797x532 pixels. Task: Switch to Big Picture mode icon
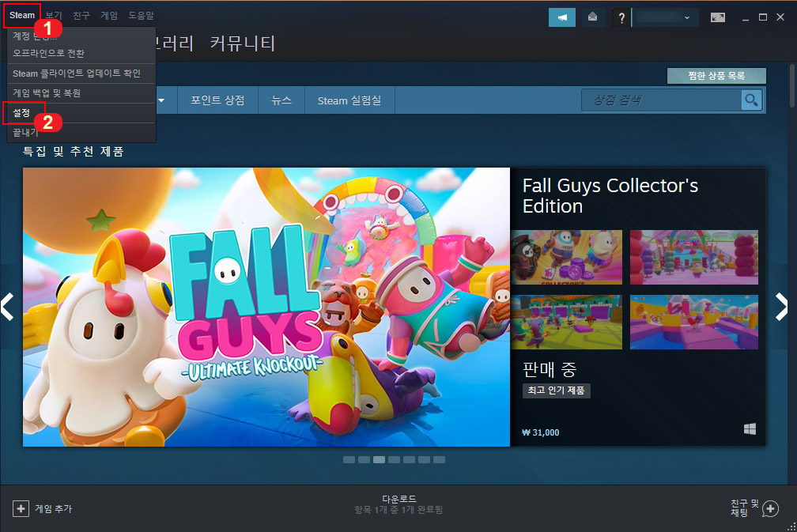pos(718,17)
